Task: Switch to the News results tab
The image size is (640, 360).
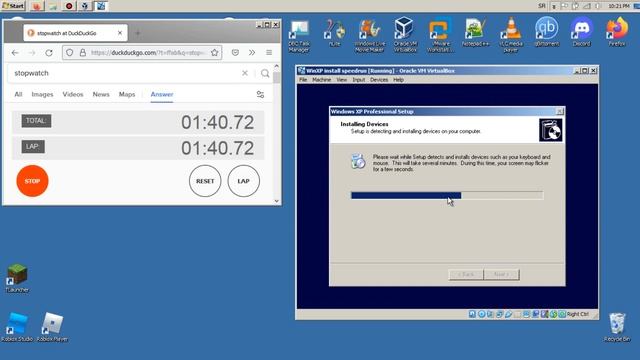Action: coord(101,94)
